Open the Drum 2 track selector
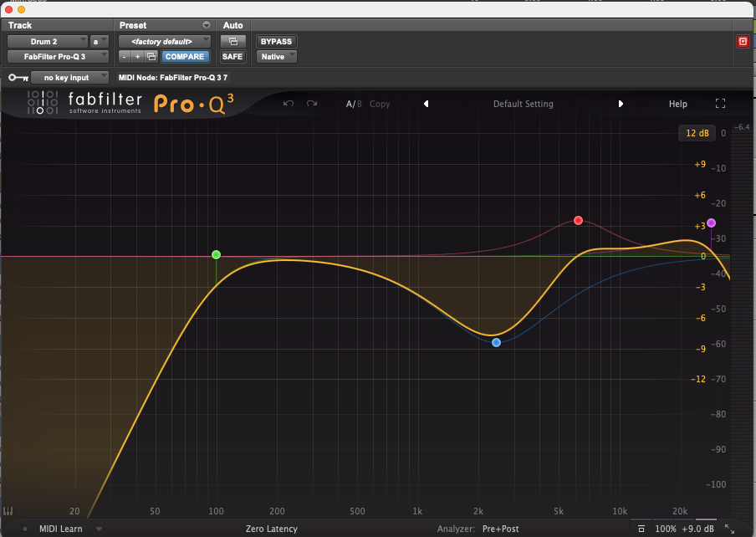 pos(47,42)
